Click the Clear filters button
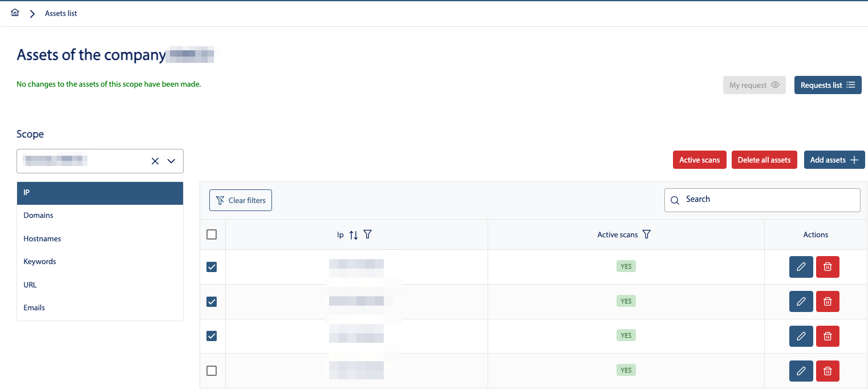The image size is (868, 389). pos(241,201)
